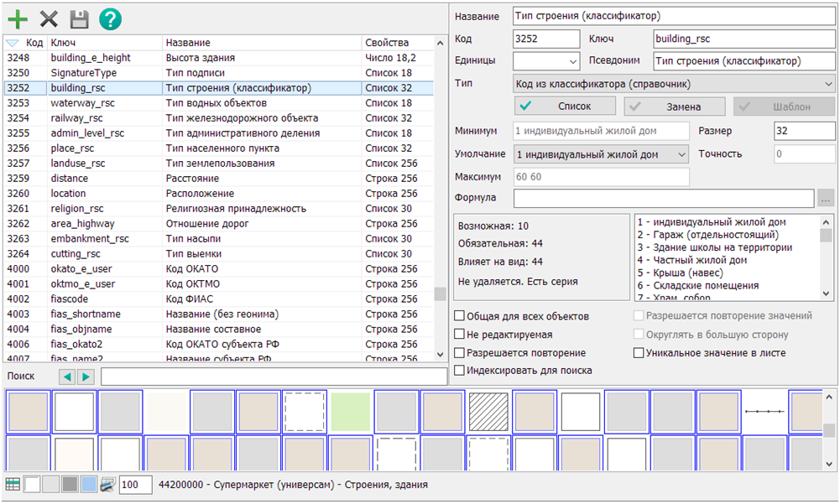Viewport: 840px width, 504px height.
Task: Click the search back arrow next to Поиск
Action: point(65,376)
